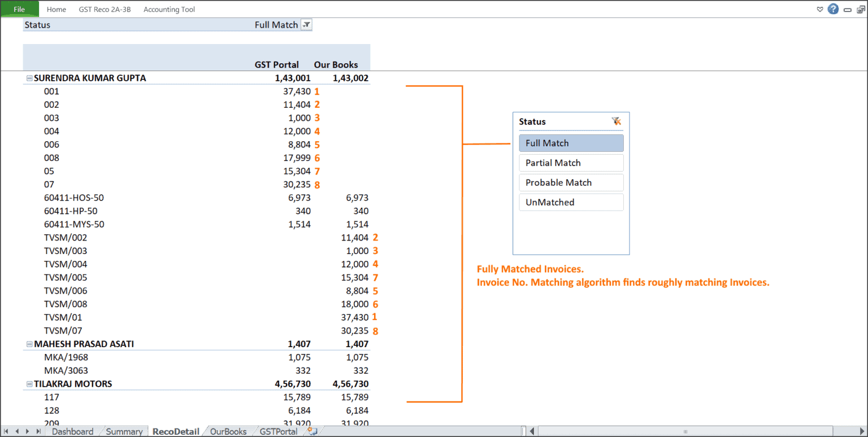Click the horizontal scrollbar at the bottom
Viewport: 868px width, 437px height.
(x=684, y=431)
